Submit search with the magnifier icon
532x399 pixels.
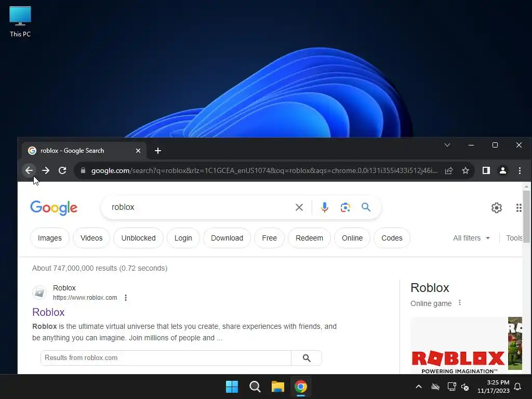366,207
